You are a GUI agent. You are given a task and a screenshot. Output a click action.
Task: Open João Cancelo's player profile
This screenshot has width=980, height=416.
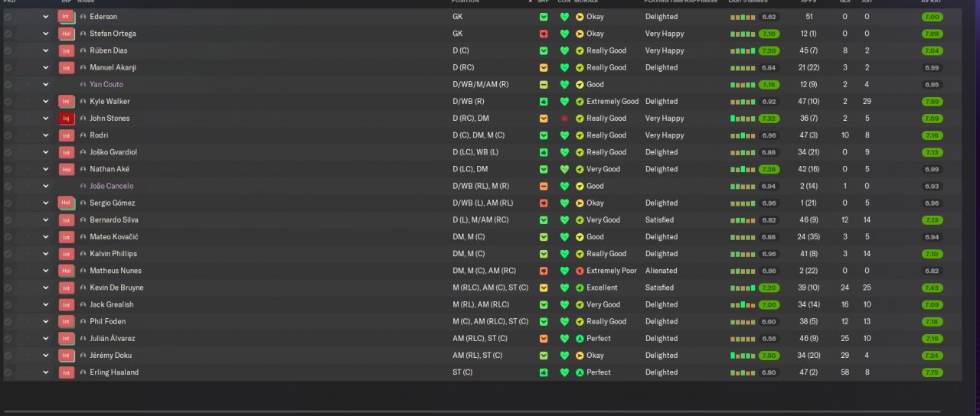coord(111,187)
